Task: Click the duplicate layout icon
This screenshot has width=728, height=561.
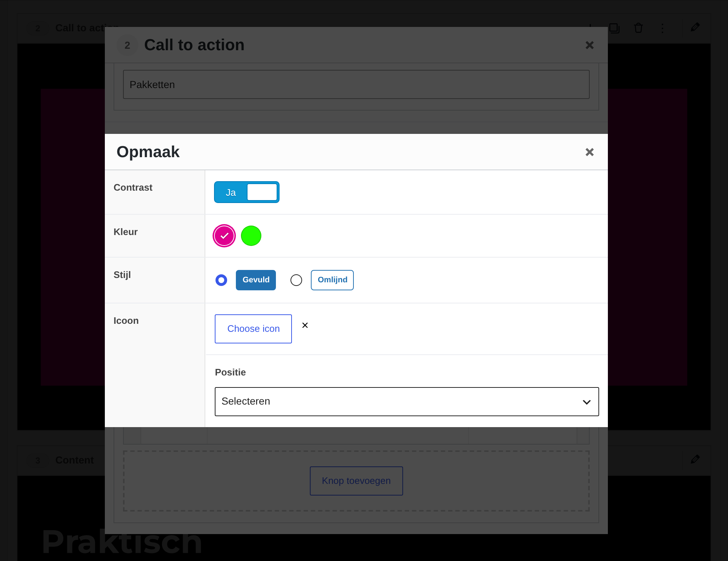Action: pyautogui.click(x=614, y=28)
